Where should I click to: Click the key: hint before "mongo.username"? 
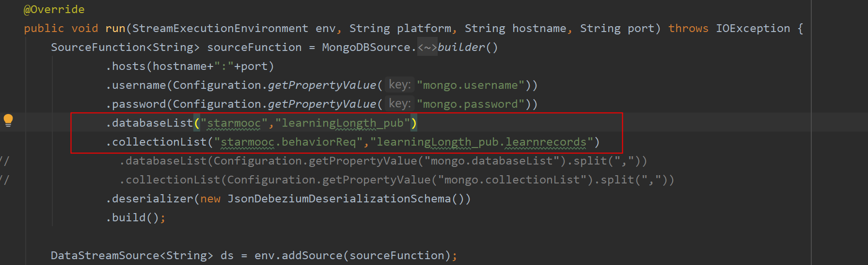click(399, 85)
